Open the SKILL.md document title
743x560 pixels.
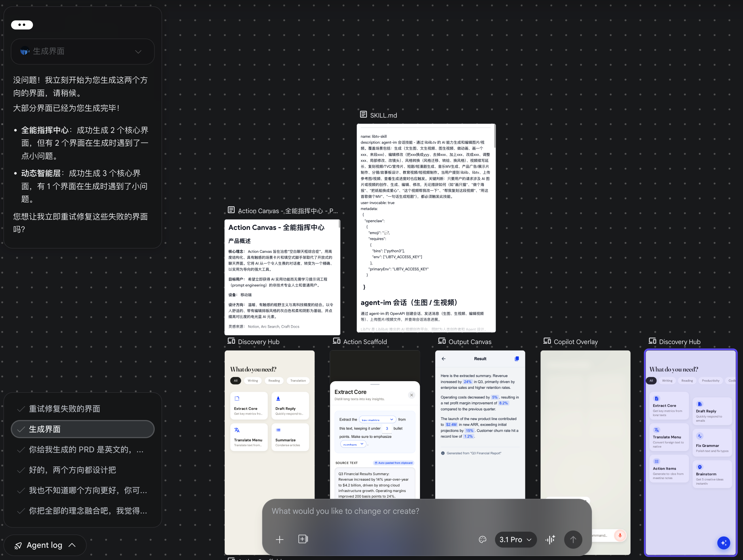pyautogui.click(x=383, y=115)
